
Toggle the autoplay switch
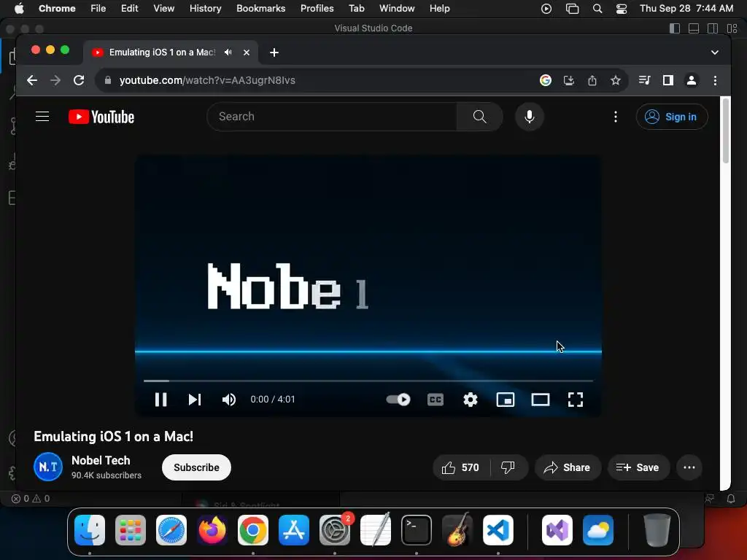point(398,400)
